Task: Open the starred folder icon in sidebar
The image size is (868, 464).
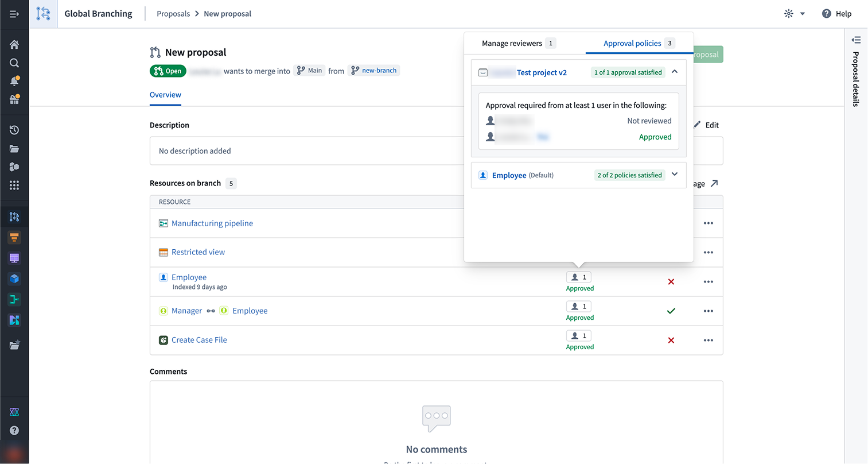Action: click(x=14, y=345)
